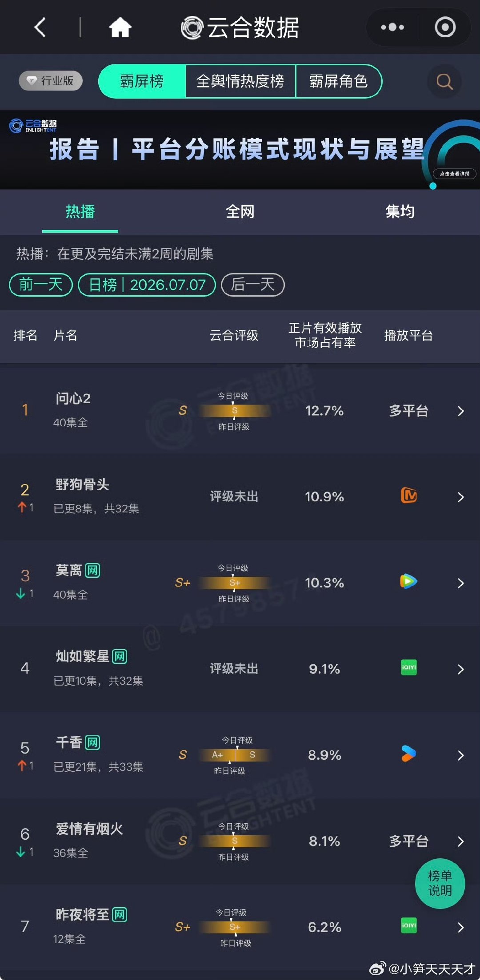
Task: Tap Youku icon for 千香
Action: pos(408,754)
